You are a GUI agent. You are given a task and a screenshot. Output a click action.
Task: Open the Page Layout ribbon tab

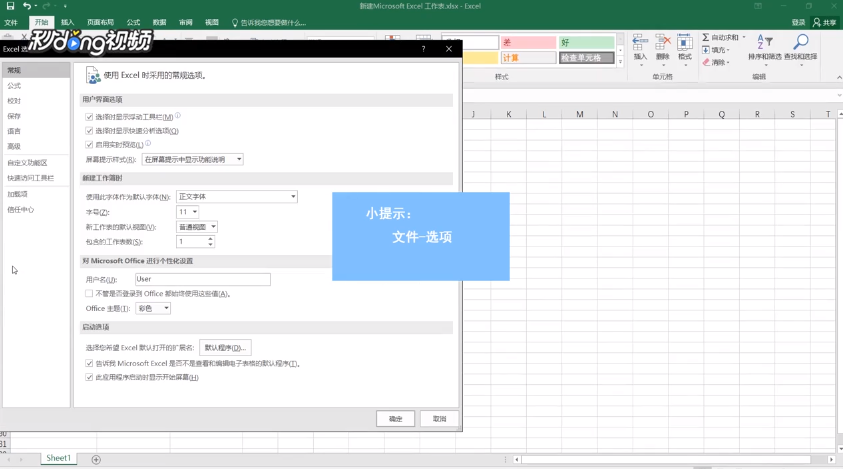click(x=101, y=23)
